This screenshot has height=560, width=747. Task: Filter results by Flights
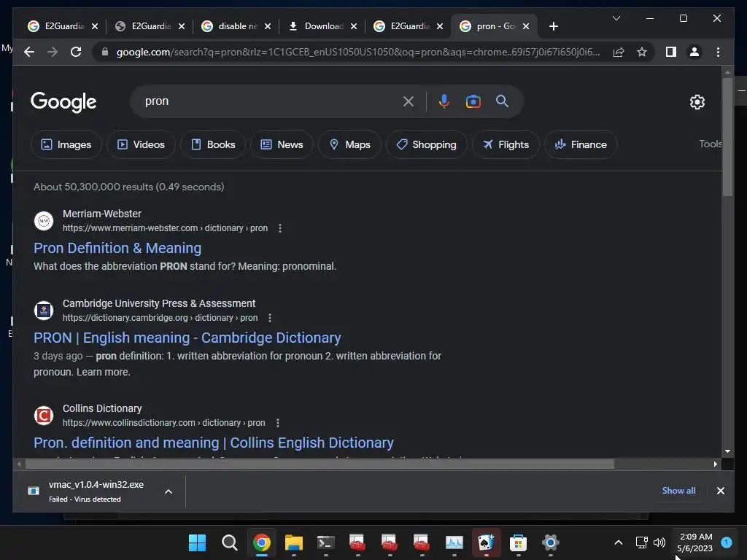[x=506, y=144]
